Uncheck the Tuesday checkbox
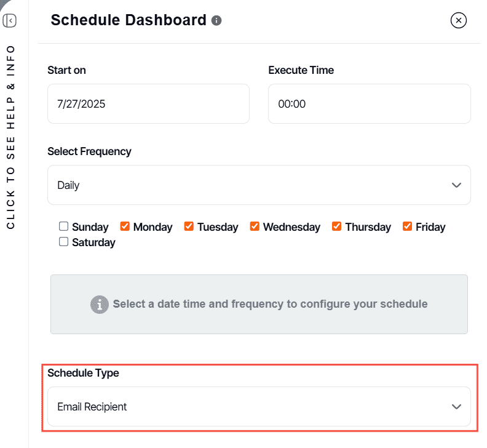The height and width of the screenshot is (448, 487). [x=189, y=226]
